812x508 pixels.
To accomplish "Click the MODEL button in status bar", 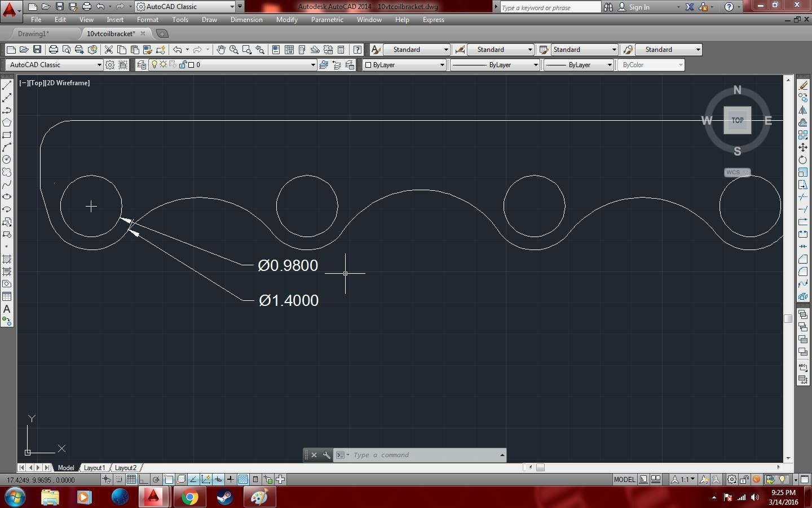I will [x=624, y=480].
